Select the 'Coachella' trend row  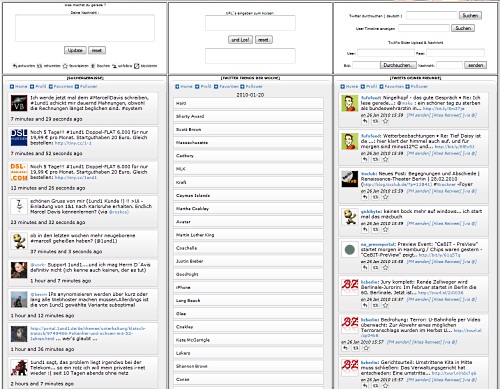click(x=249, y=248)
